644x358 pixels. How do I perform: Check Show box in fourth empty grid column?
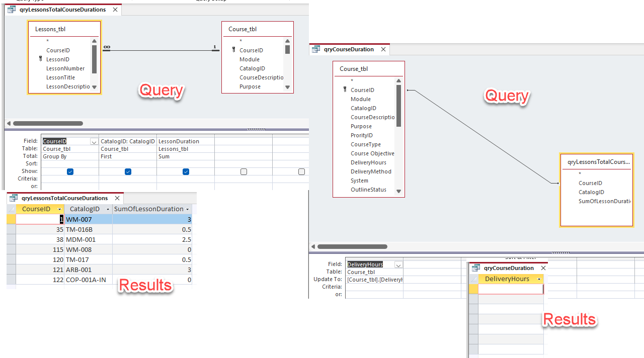(244, 171)
